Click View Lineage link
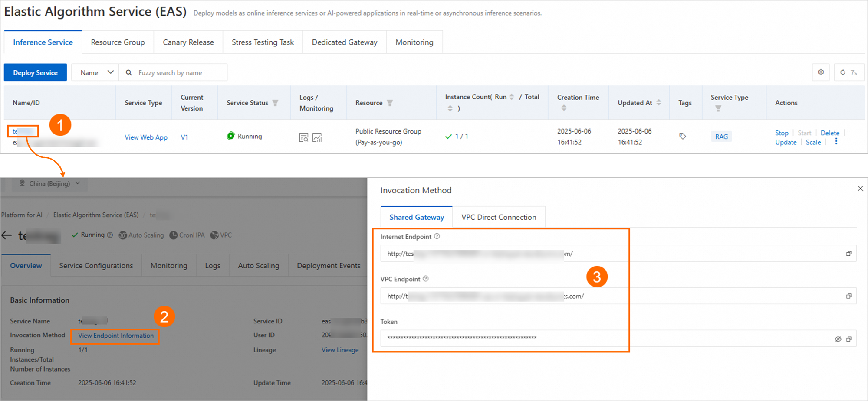Screen dimensions: 868x401 tap(340, 350)
